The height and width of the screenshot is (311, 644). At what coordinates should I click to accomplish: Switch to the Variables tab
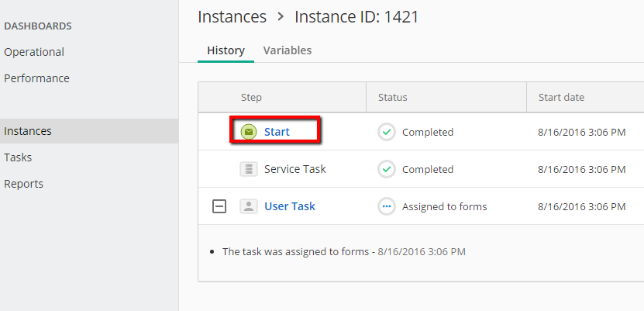click(287, 50)
